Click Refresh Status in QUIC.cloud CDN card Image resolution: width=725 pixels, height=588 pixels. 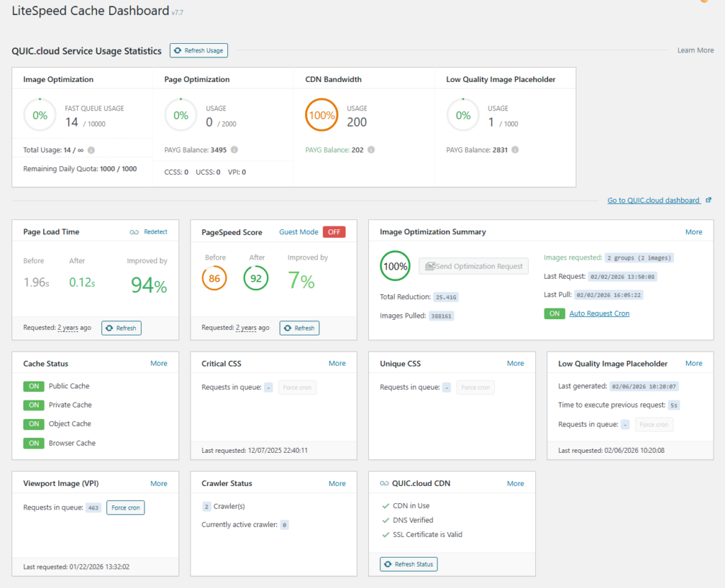(x=409, y=564)
